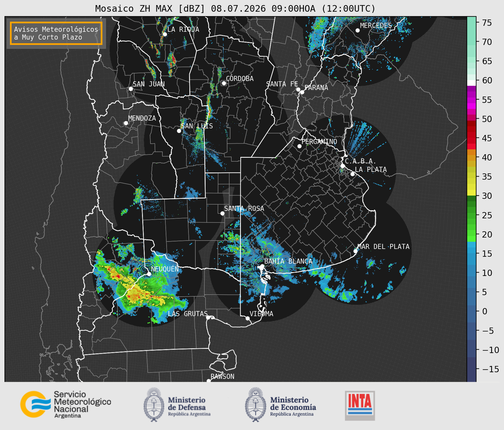Select the Santa Rosa city marker
Image resolution: width=504 pixels, height=430 pixels.
tap(222, 213)
